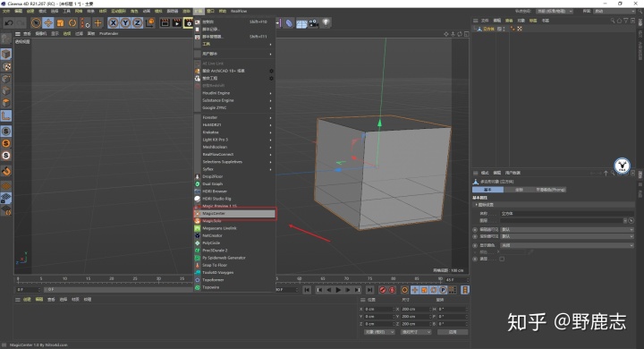Choose Snap To Floor menu entry
644x349 pixels.
(235, 266)
